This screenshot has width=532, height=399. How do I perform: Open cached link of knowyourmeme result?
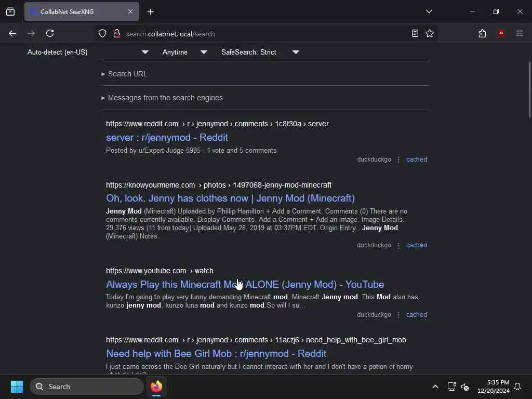[x=417, y=245]
